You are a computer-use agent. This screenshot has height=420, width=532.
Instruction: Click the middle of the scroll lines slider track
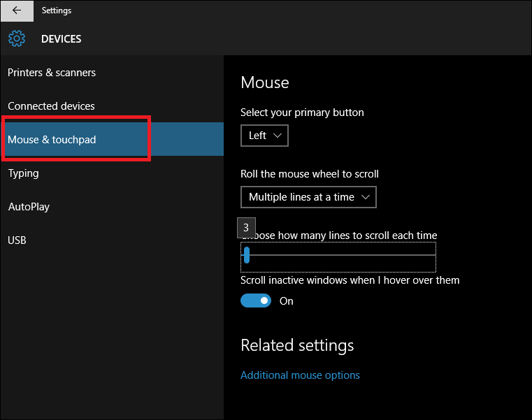click(339, 255)
